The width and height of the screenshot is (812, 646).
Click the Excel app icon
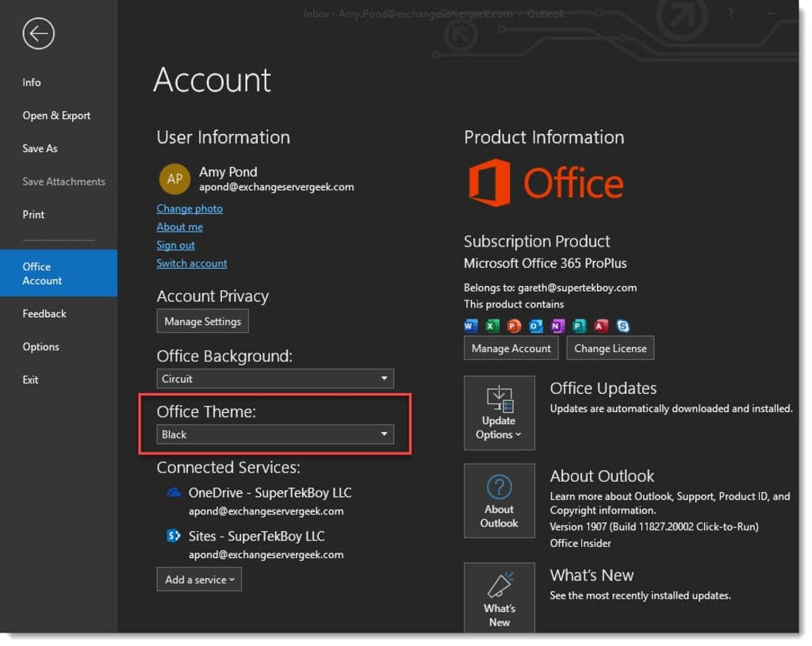click(x=492, y=326)
